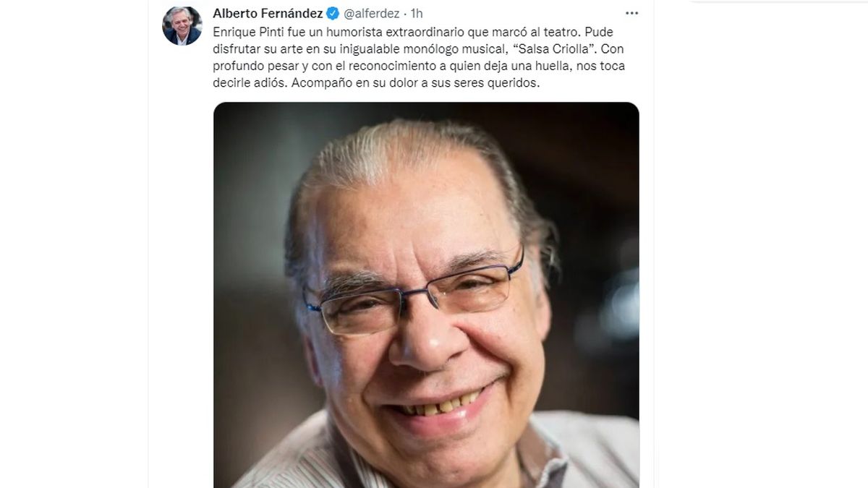Image resolution: width=868 pixels, height=488 pixels.
Task: Enlarge the attached portrait photo of the tweet
Action: point(426,295)
